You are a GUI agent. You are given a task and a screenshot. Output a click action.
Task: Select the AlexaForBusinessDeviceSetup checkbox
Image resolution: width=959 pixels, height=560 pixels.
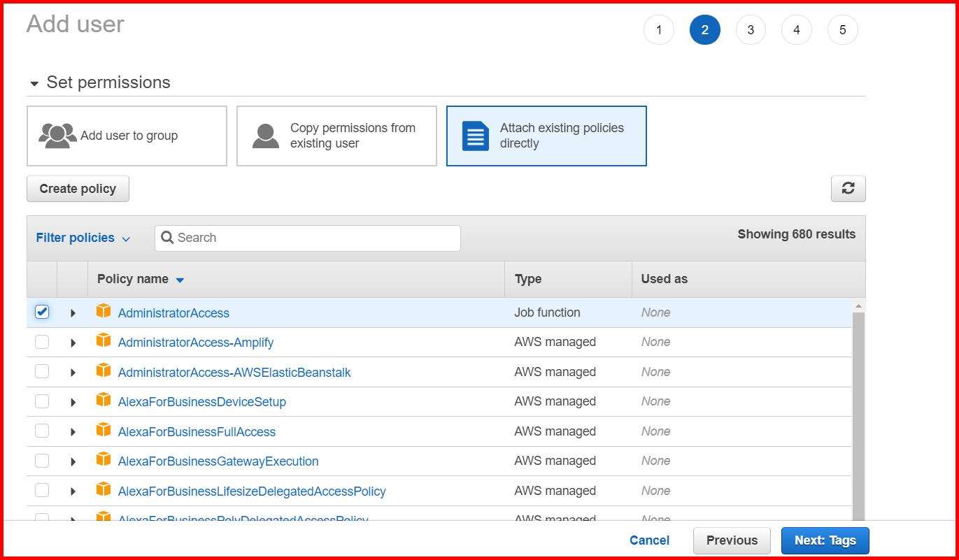point(42,401)
